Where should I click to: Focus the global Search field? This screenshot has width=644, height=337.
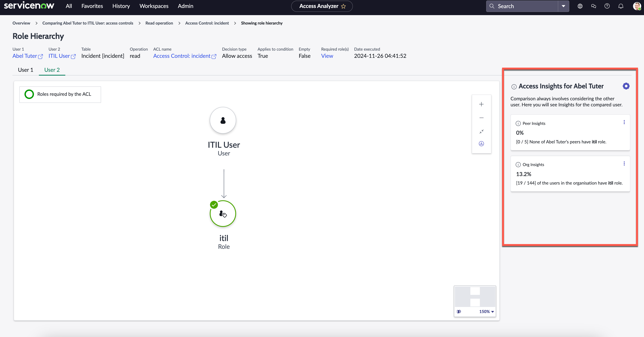click(x=522, y=6)
